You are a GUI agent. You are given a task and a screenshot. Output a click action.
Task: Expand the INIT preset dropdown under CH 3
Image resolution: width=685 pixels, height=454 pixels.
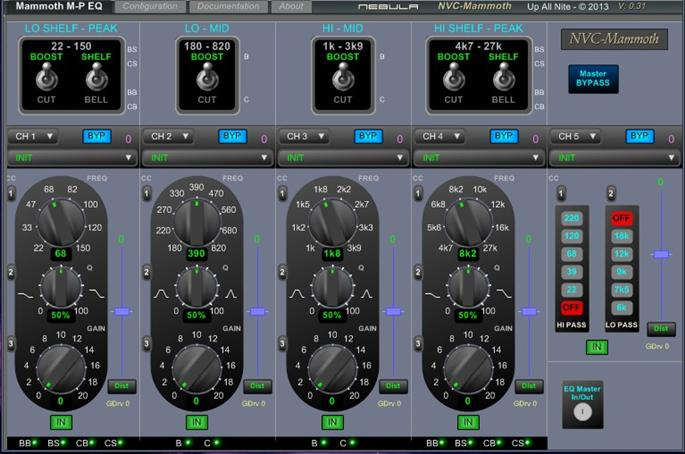tap(341, 157)
